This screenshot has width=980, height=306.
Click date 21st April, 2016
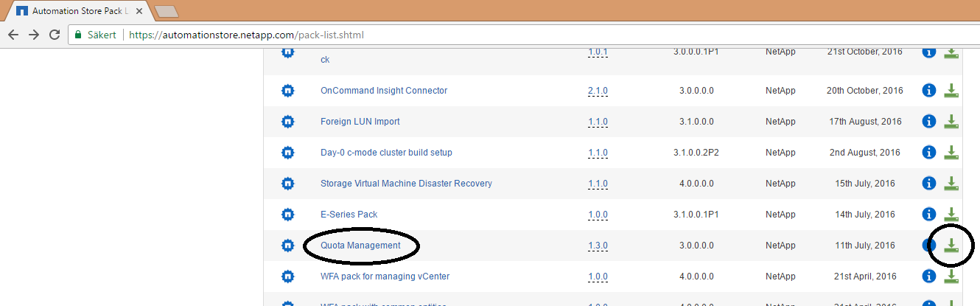[x=865, y=277]
